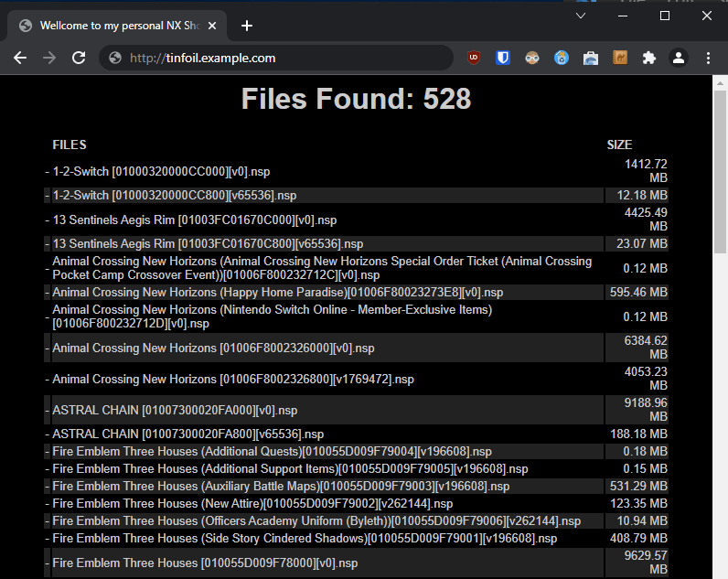This screenshot has width=728, height=579.
Task: Click the Files Found: 528 heading
Action: click(x=356, y=99)
